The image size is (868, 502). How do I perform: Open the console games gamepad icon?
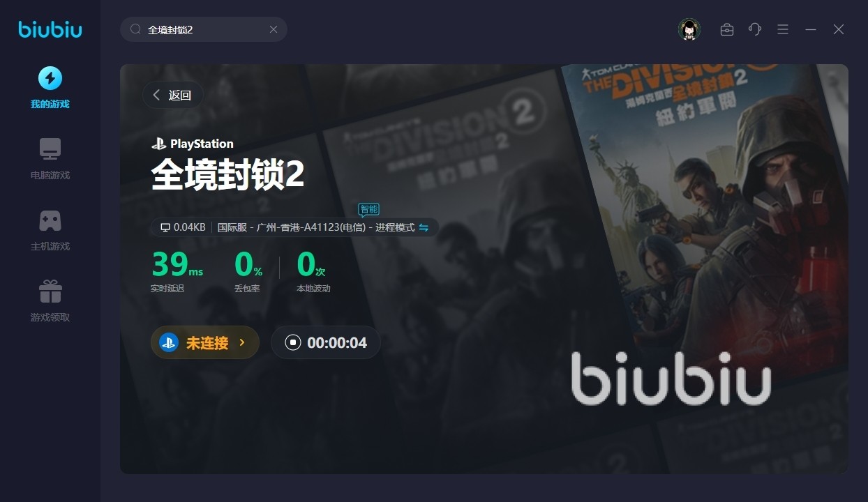tap(50, 220)
